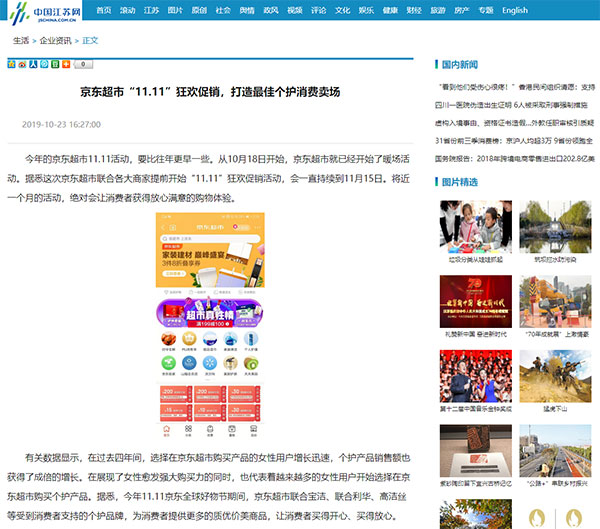Open the 图片精选 sidebar heading
Viewport: 600px width, 529px height.
click(460, 182)
